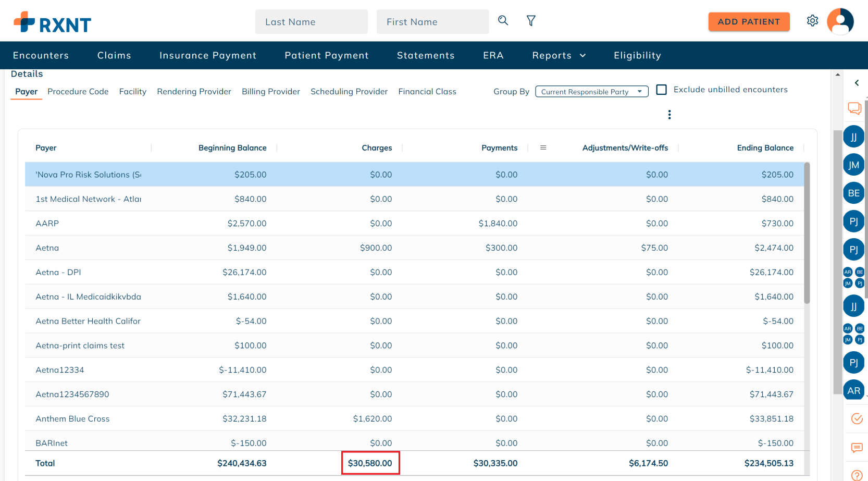Image resolution: width=868 pixels, height=481 pixels.
Task: Switch to the Financial Class tab
Action: point(427,92)
